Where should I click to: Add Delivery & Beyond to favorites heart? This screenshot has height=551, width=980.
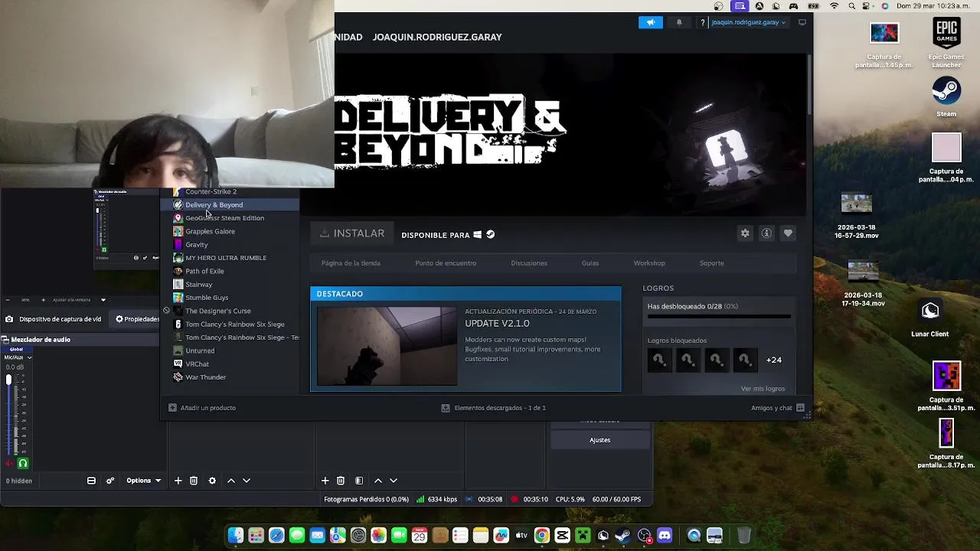pos(788,233)
